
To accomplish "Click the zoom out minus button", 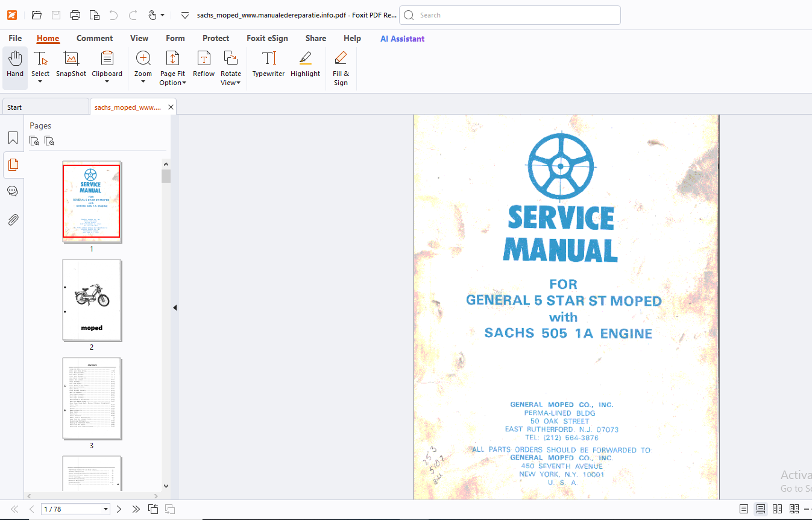I will 807,509.
